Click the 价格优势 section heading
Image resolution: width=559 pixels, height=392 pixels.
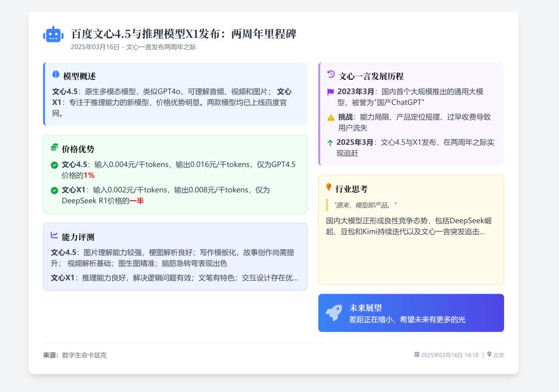click(x=78, y=149)
